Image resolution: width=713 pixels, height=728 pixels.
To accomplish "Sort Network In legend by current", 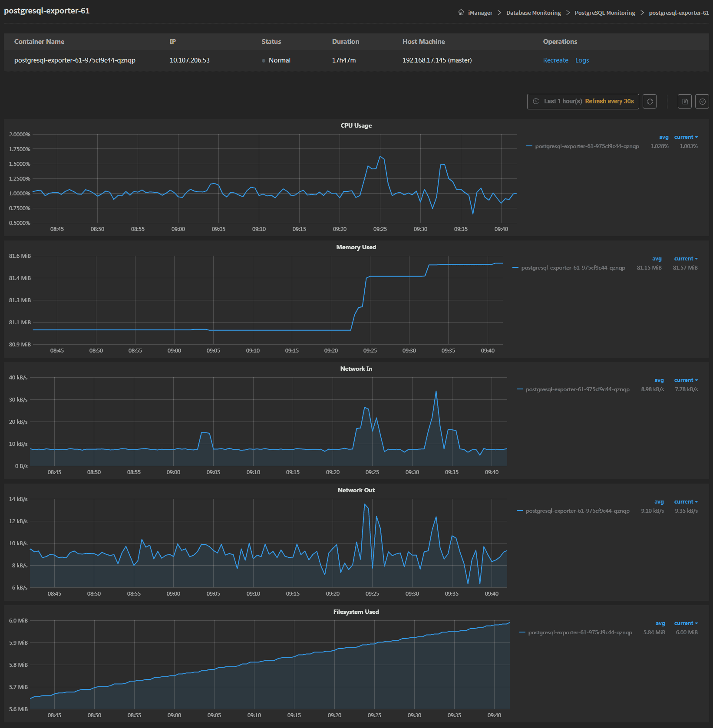I will click(x=686, y=380).
